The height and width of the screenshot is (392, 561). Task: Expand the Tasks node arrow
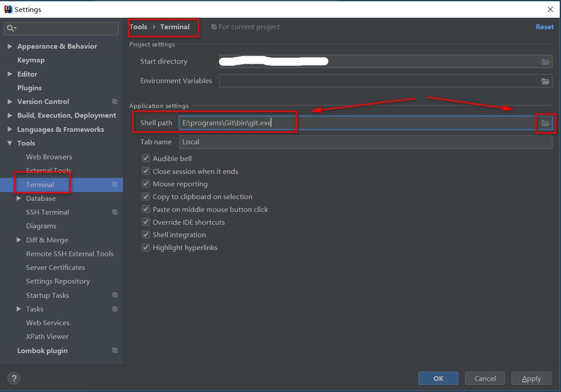(x=19, y=309)
